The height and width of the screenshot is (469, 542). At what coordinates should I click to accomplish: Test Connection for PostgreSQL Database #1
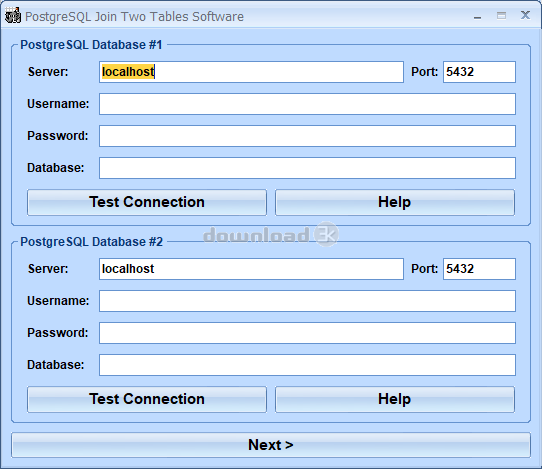(147, 202)
